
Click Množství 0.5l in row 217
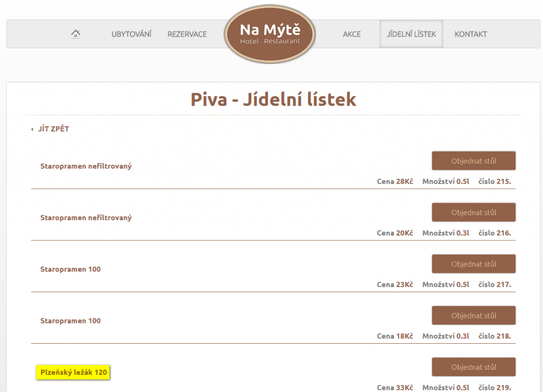[445, 285]
